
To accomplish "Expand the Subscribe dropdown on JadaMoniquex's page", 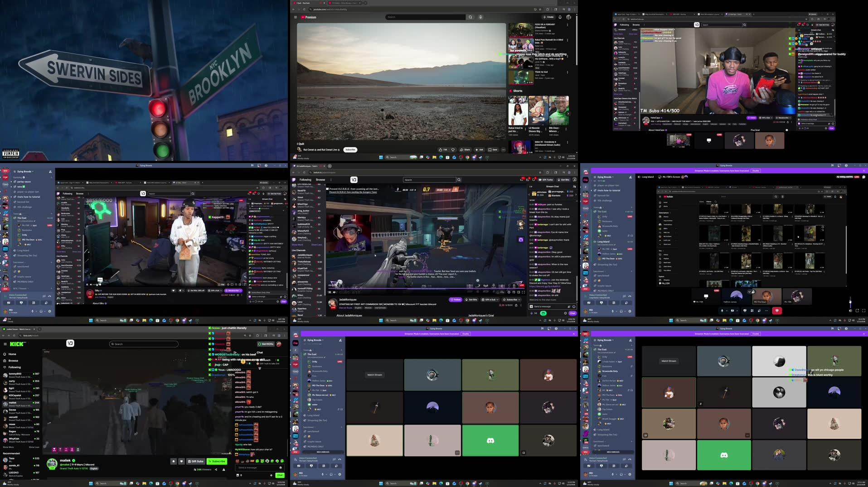I will tap(519, 299).
